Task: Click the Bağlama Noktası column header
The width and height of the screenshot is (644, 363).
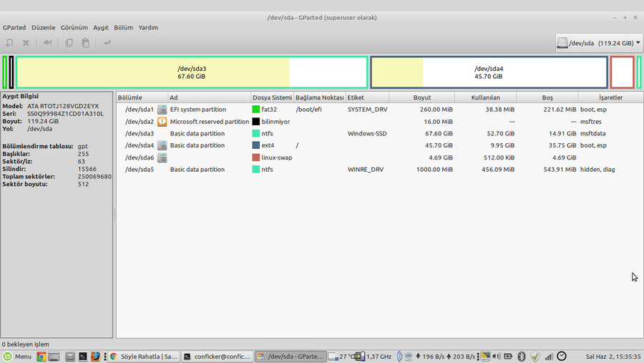Action: [320, 97]
